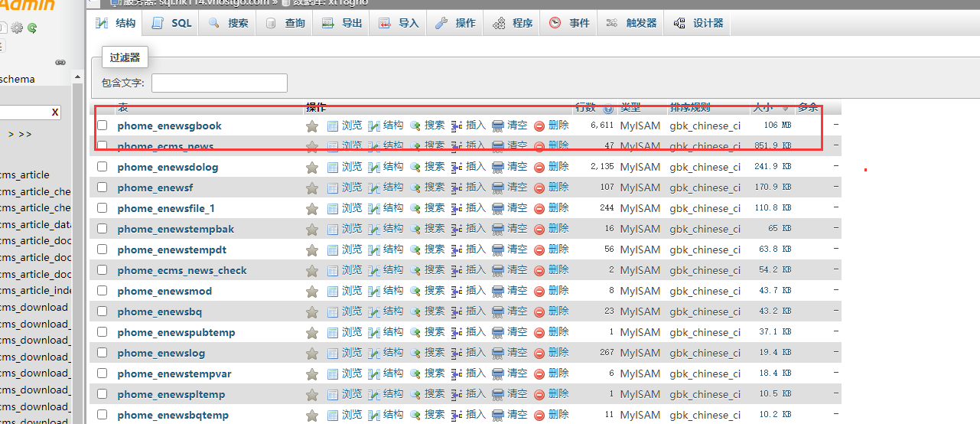This screenshot has width=980, height=424.
Task: Click the empty icon for phome_enewstempdt
Action: [x=498, y=250]
